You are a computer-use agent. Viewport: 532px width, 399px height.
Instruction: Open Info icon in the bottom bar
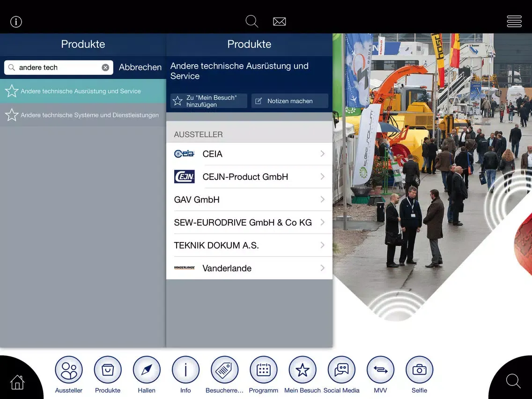pyautogui.click(x=185, y=370)
